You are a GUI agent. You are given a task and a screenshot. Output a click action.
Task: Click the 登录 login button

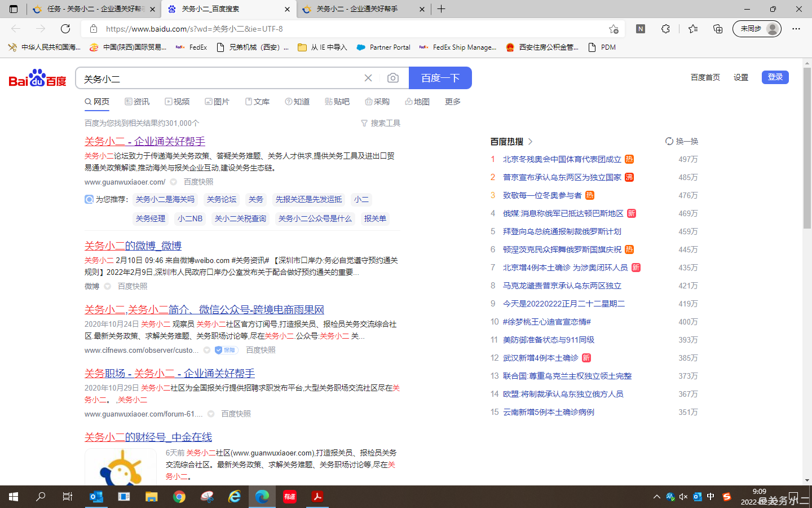(x=775, y=77)
